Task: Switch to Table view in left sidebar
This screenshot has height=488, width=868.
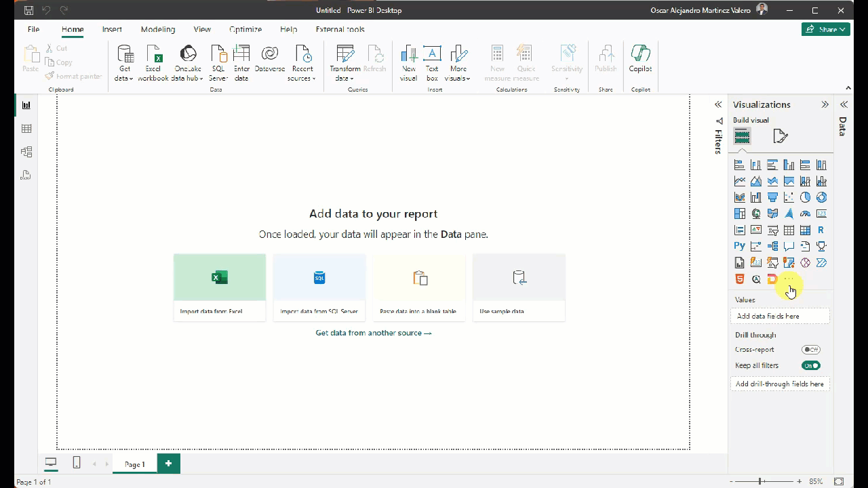Action: tap(26, 128)
